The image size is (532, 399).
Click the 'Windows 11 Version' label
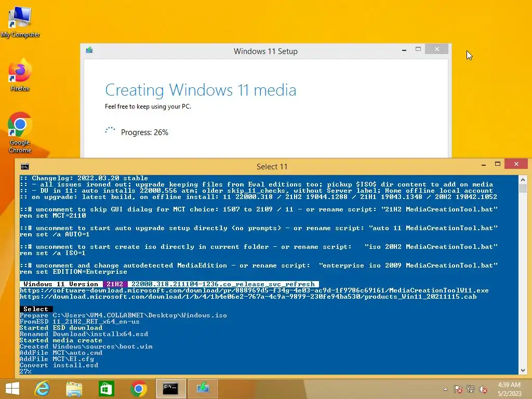(61, 284)
